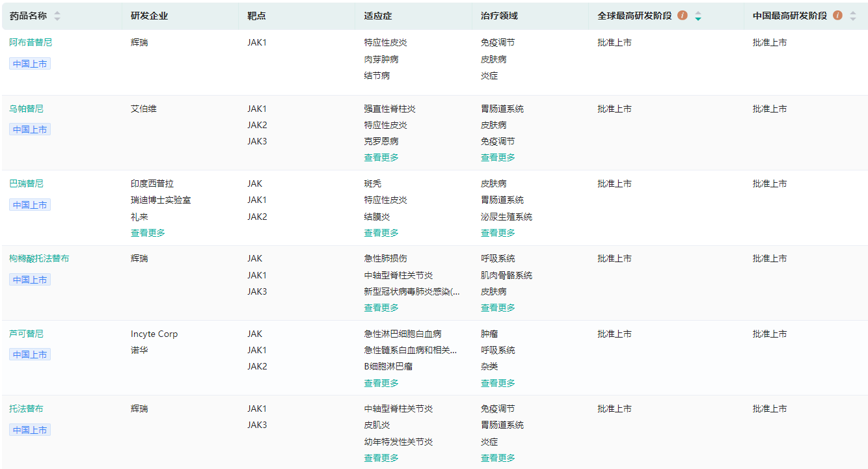The image size is (868, 469).
Task: Click the 适应症 column header
Action: (x=378, y=16)
